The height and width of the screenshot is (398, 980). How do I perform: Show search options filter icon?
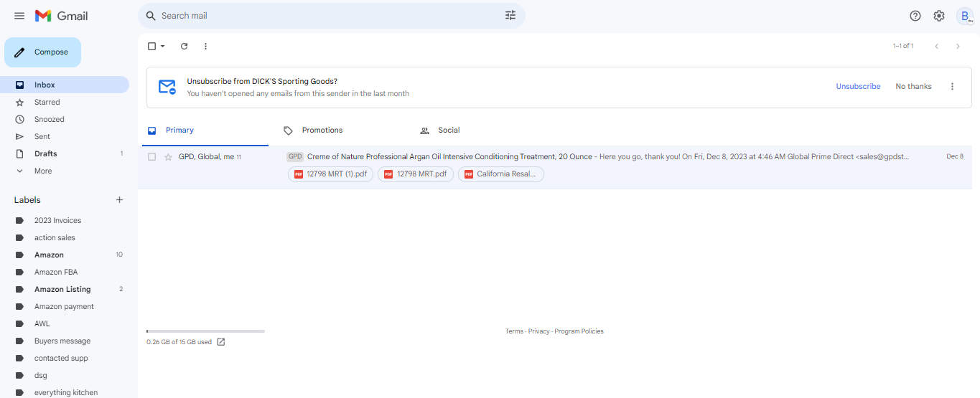tap(510, 16)
